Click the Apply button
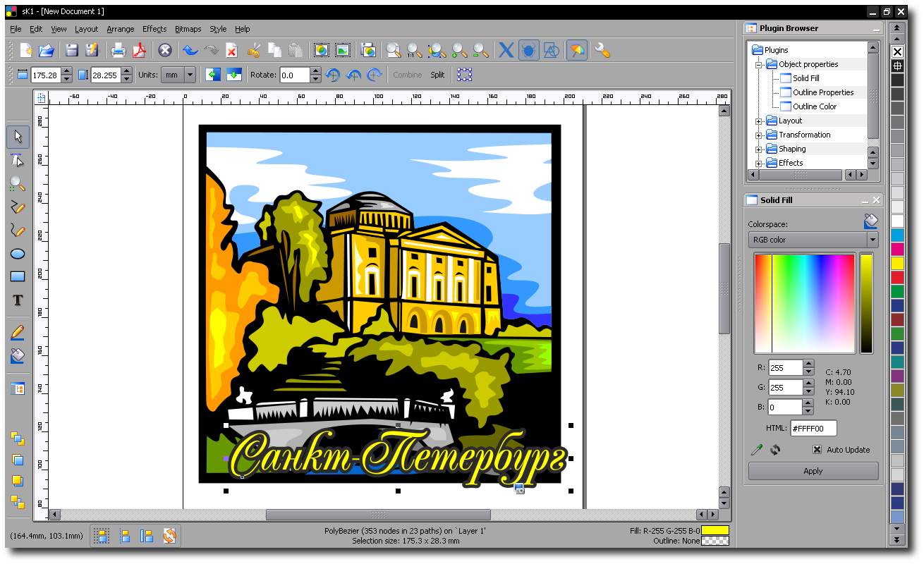Screen dimensions: 924x564 tap(813, 471)
